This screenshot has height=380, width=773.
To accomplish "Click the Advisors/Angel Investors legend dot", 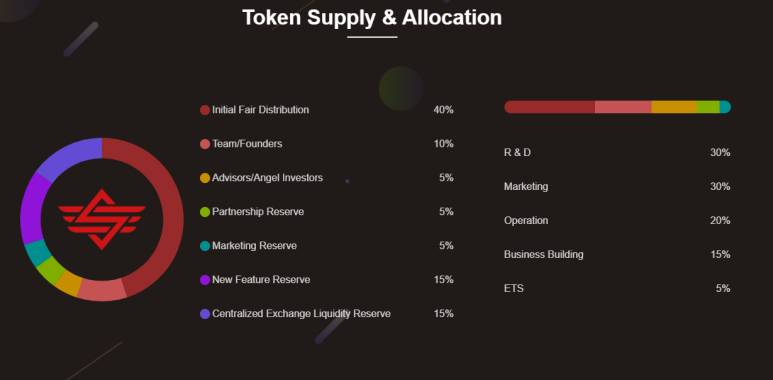I will click(x=205, y=178).
